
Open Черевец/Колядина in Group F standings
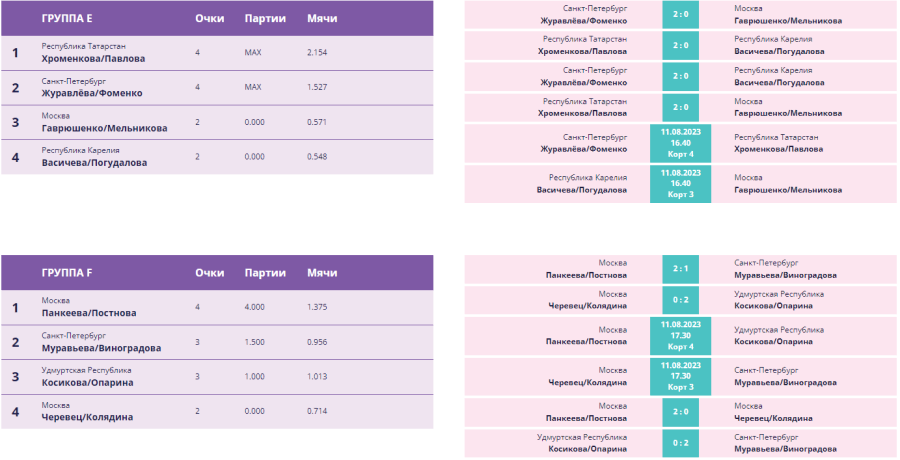click(x=87, y=417)
